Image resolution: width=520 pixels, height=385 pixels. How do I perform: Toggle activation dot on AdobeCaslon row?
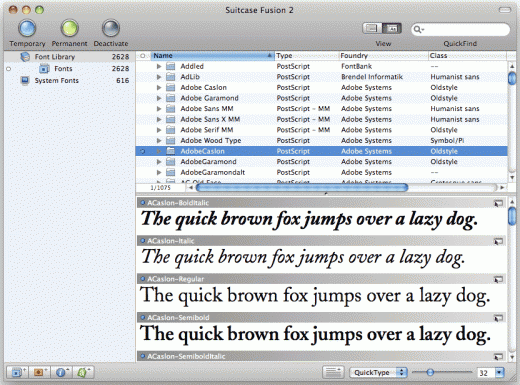pos(143,151)
